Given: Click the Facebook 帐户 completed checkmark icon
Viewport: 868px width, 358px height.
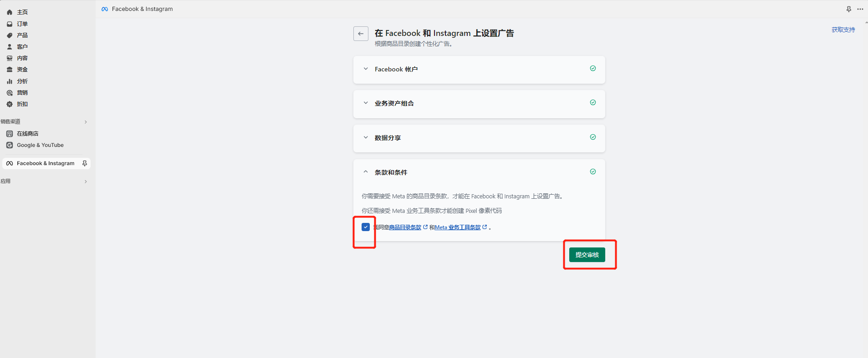Looking at the screenshot, I should [593, 68].
